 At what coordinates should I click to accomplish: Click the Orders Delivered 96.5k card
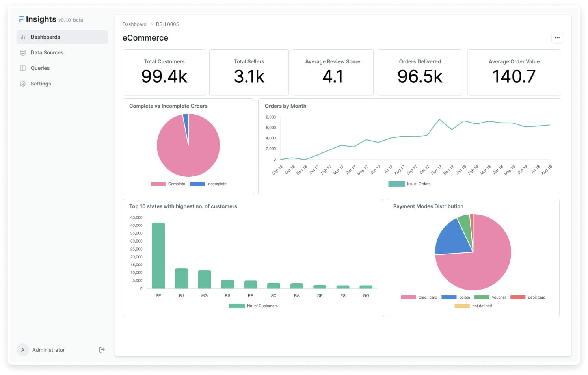pyautogui.click(x=420, y=72)
